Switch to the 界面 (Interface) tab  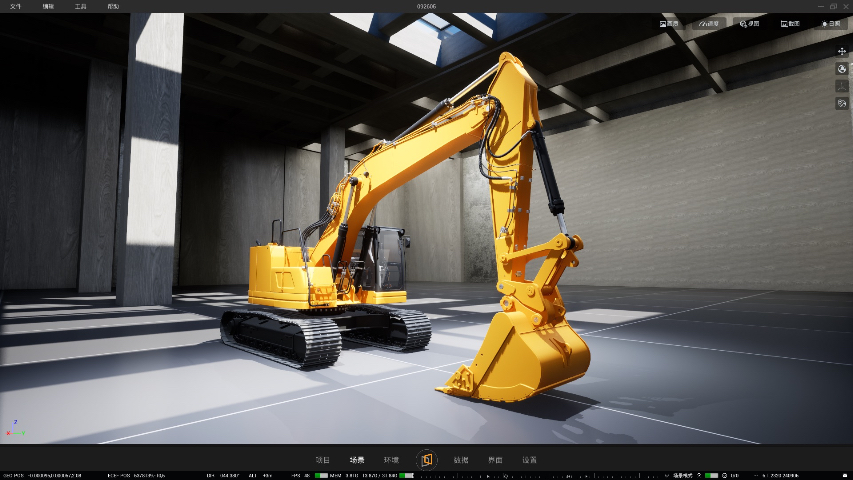pos(495,460)
